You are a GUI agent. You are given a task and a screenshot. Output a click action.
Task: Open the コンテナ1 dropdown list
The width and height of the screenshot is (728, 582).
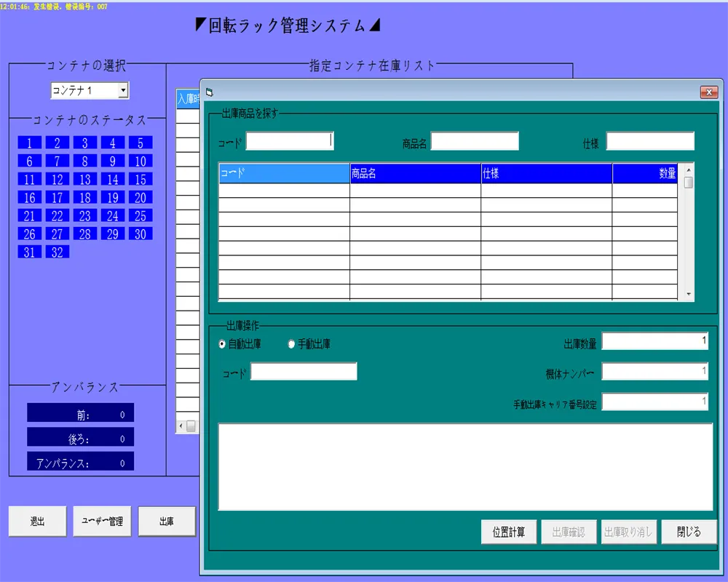pyautogui.click(x=123, y=90)
